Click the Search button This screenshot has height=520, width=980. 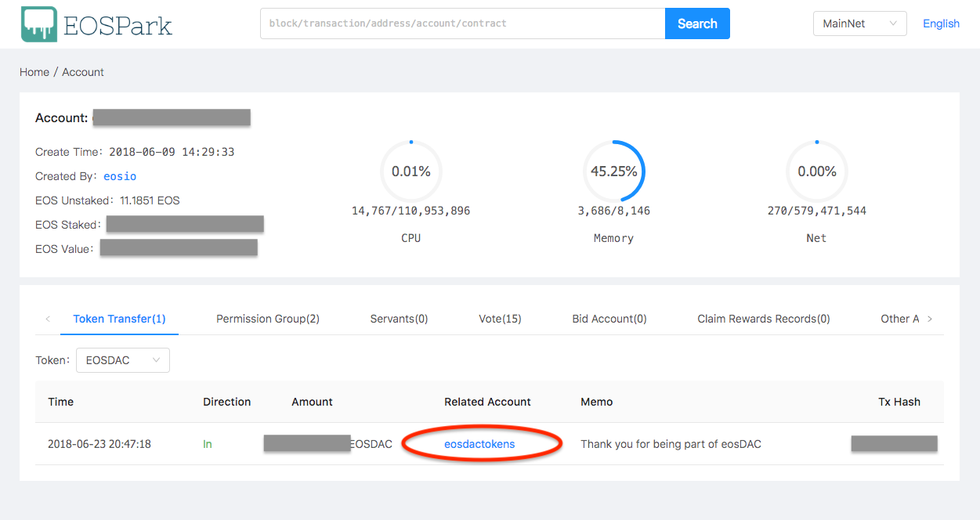(x=697, y=23)
